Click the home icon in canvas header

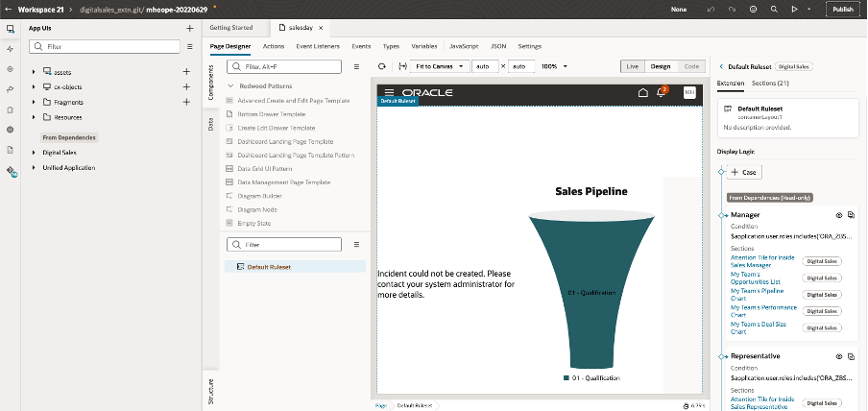pos(643,92)
